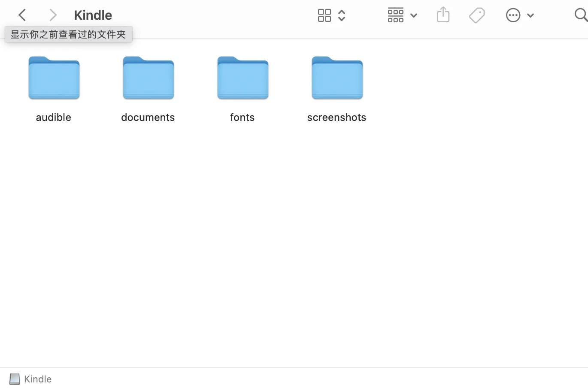Select the audible folder icon

[54, 78]
